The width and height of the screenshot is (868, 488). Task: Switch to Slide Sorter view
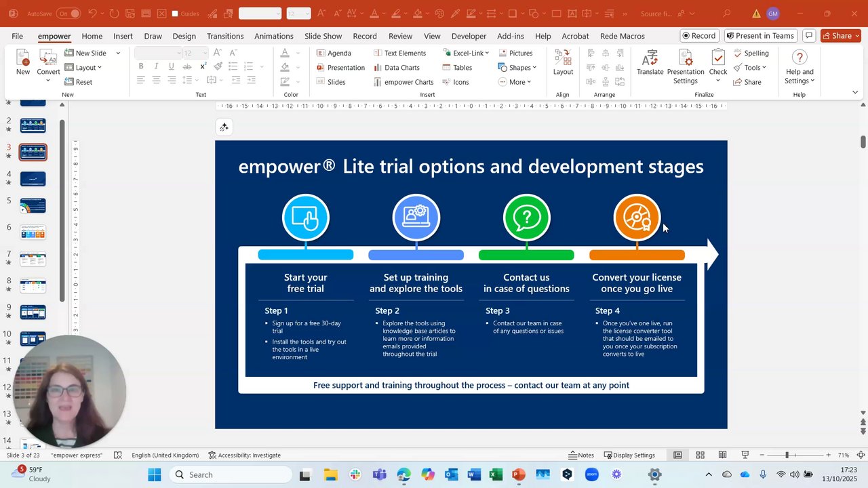pos(700,455)
